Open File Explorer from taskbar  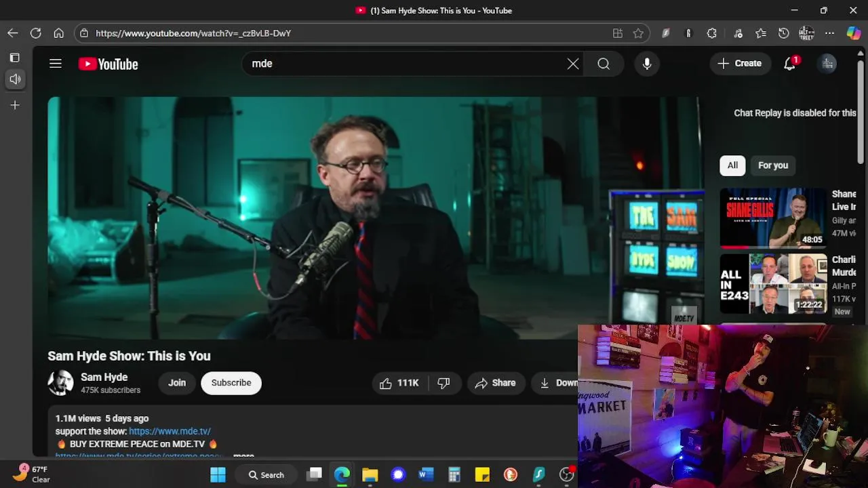370,474
